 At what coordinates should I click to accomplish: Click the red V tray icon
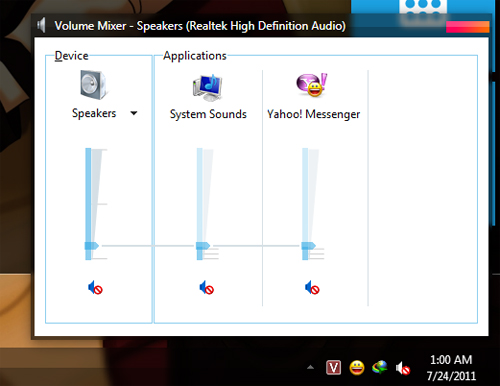pyautogui.click(x=333, y=368)
